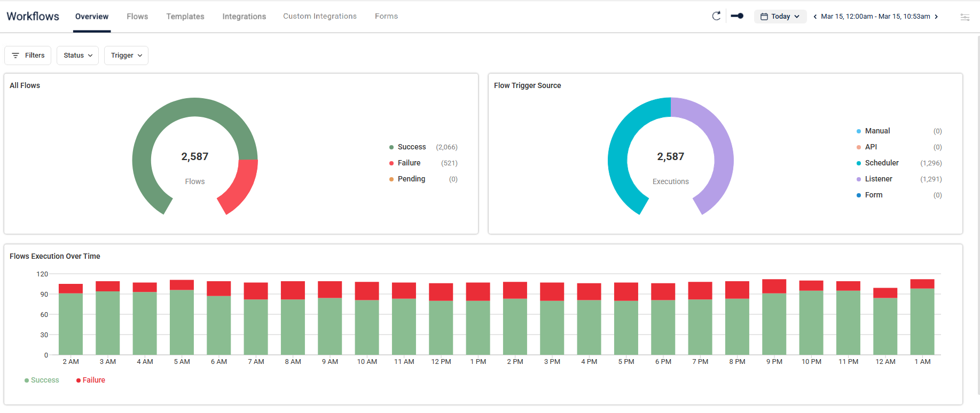Toggle Listener trigger source legend
This screenshot has height=413, width=980.
click(899, 179)
